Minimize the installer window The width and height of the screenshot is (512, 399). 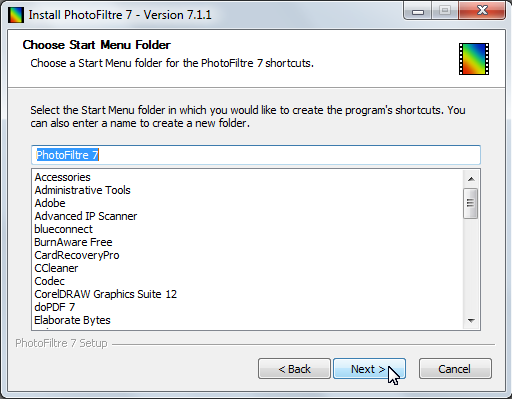(x=418, y=11)
